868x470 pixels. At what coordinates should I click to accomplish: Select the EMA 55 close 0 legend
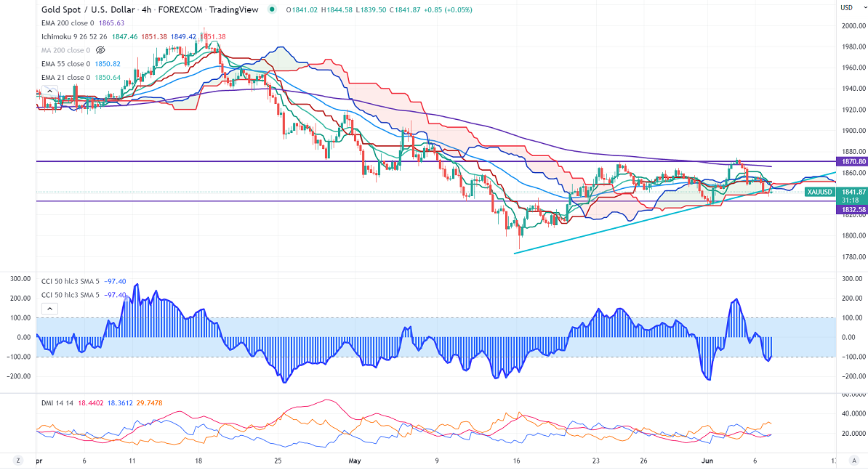point(65,64)
